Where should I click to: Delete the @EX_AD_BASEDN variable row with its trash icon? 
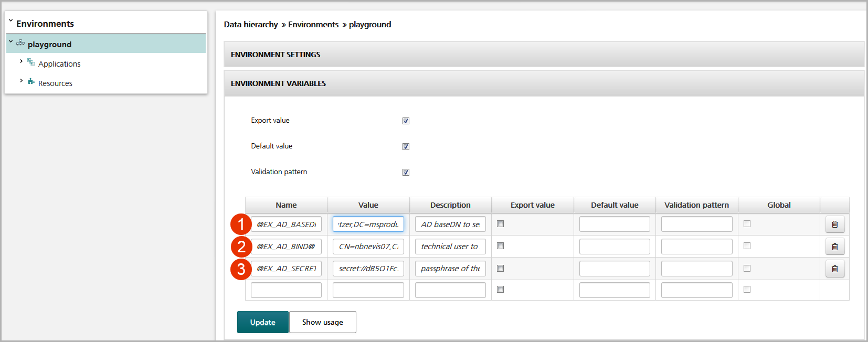(x=834, y=225)
